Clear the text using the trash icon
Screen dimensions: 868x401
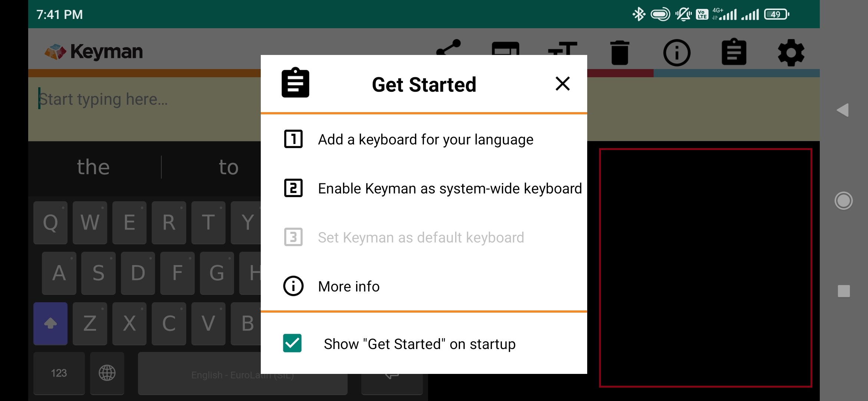tap(620, 52)
